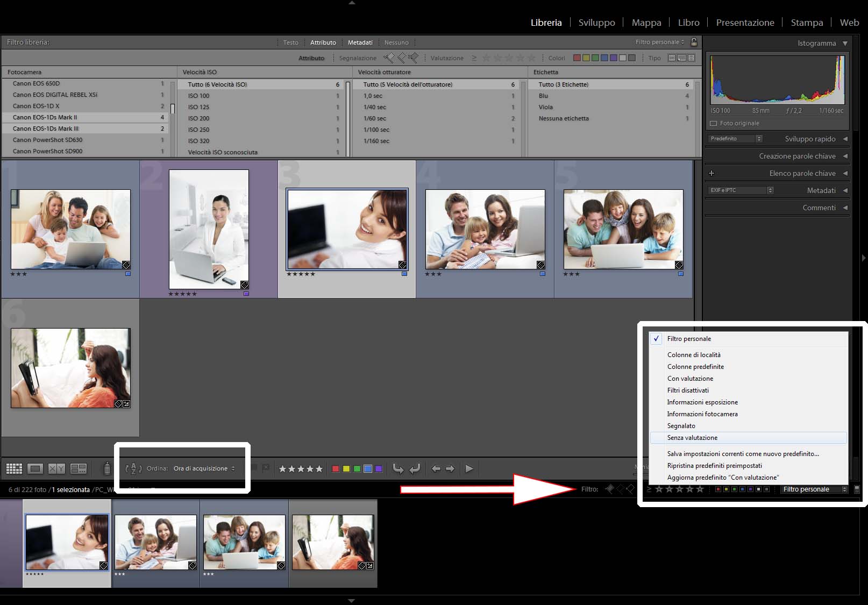868x605 pixels.
Task: Open the Ordina sort order dropdown
Action: click(x=204, y=469)
